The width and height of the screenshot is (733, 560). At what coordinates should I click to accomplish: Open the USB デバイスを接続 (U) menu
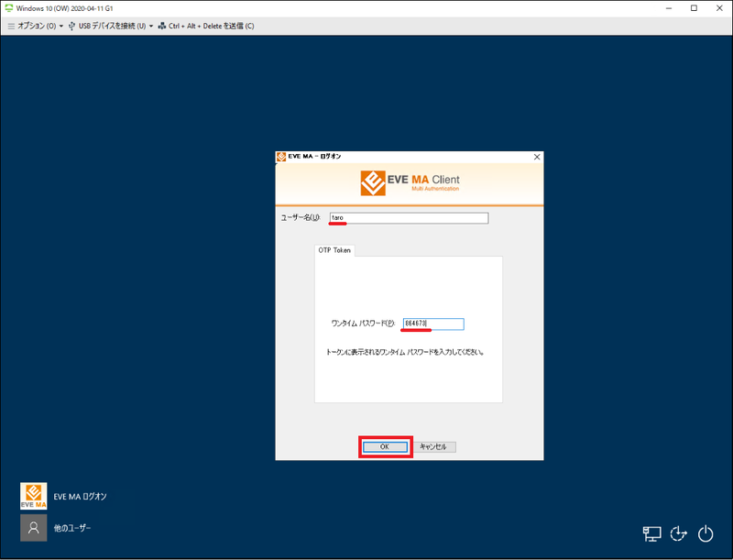pyautogui.click(x=111, y=27)
